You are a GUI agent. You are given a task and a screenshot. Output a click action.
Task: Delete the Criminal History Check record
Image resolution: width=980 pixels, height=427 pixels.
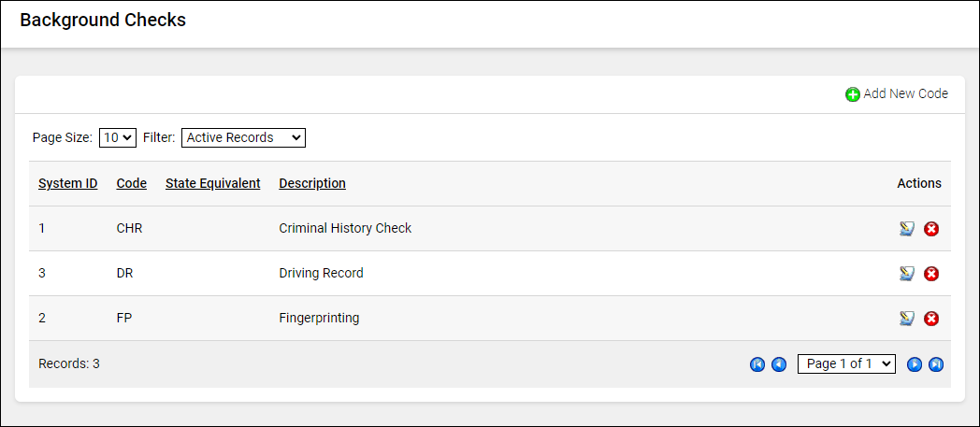(931, 229)
